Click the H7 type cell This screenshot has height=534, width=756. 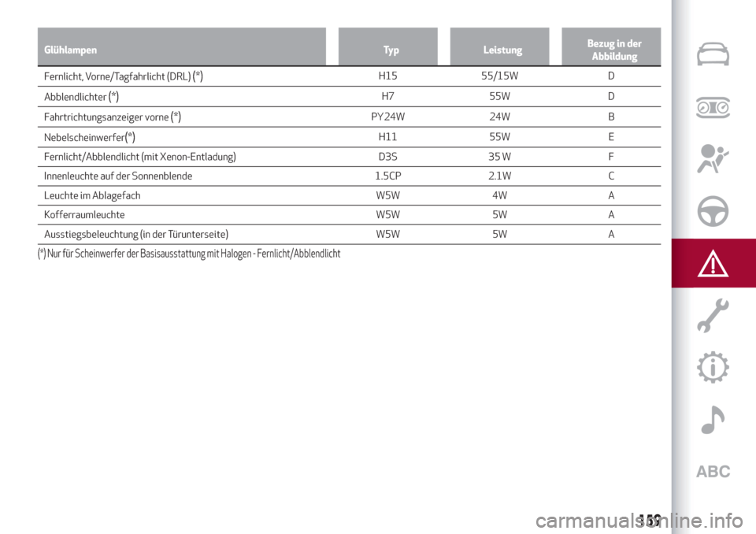click(387, 96)
